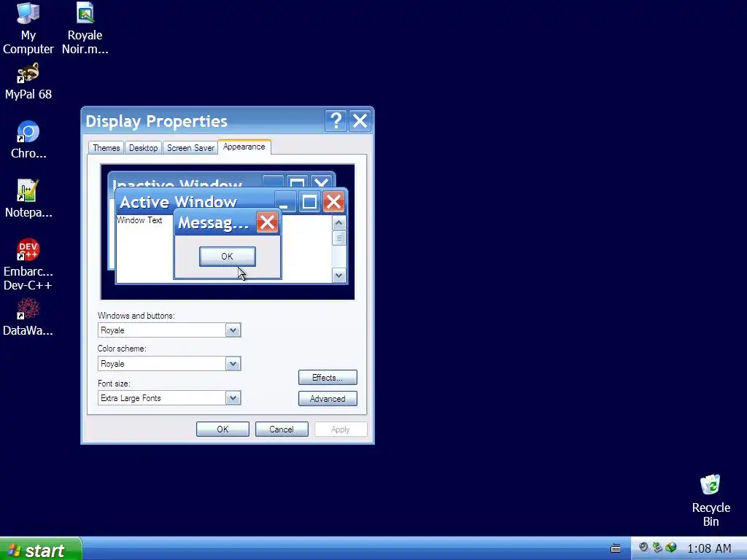This screenshot has height=560, width=747.
Task: Confirm with Display Properties OK button
Action: coord(222,429)
